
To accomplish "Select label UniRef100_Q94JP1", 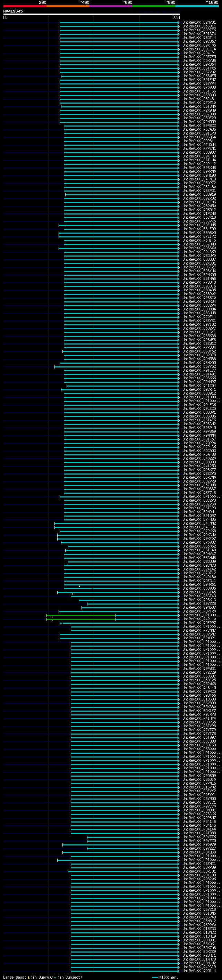I will 199,53.
